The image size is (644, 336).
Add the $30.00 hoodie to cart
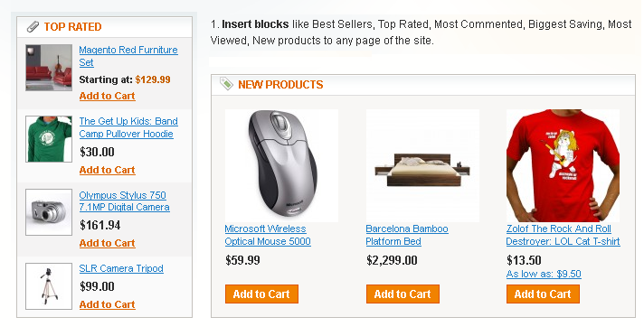tap(108, 170)
